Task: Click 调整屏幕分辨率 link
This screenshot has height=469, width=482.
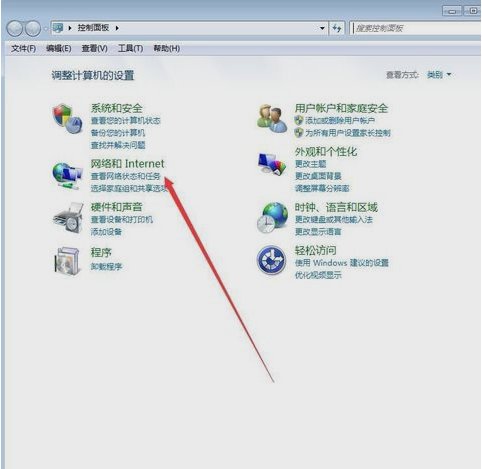Action: click(x=322, y=188)
